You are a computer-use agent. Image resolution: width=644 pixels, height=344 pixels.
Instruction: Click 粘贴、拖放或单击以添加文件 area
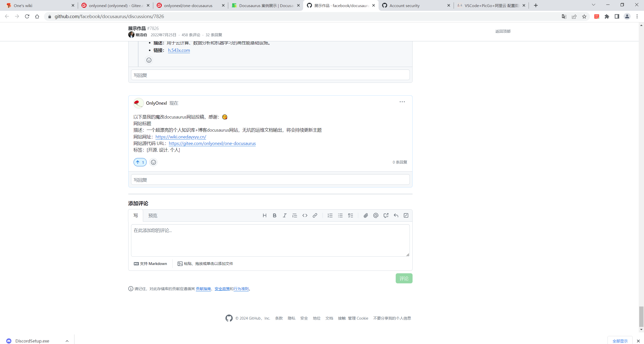click(205, 264)
